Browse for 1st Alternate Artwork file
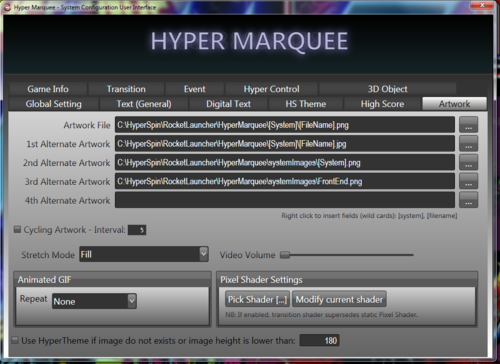 tap(468, 144)
